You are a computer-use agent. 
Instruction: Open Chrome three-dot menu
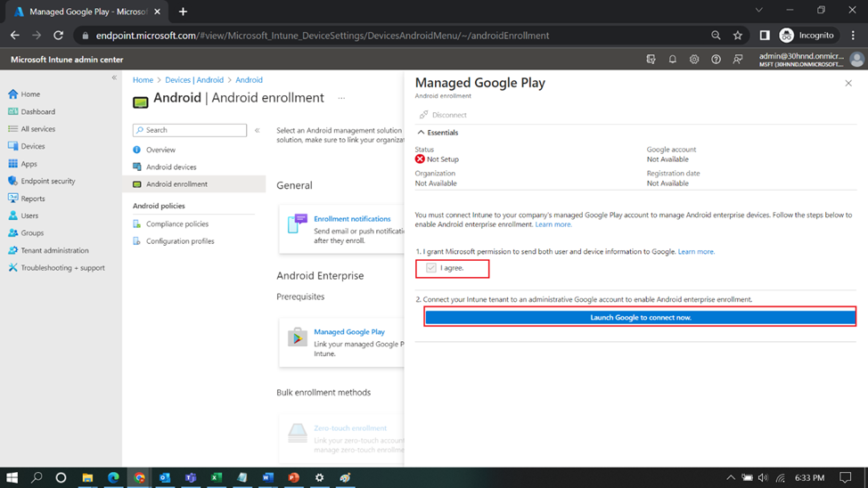pos(853,36)
